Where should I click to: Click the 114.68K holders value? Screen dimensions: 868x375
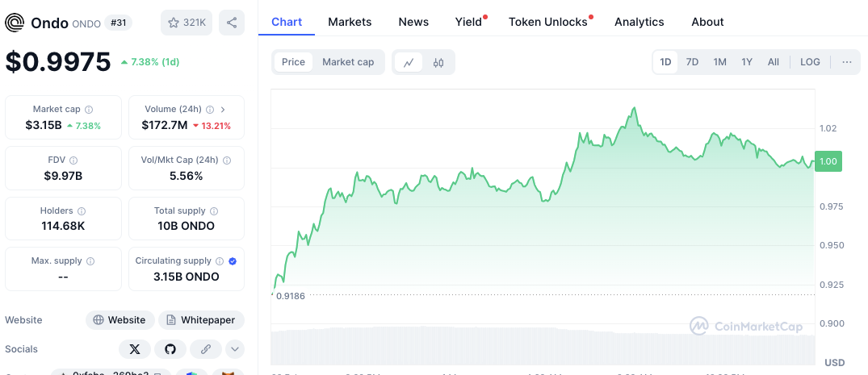click(63, 227)
